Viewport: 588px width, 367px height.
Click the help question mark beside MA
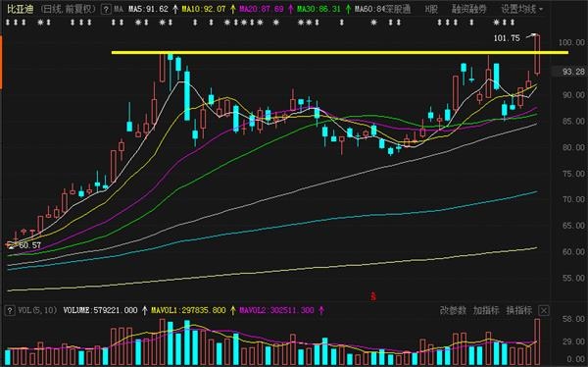[x=106, y=10]
